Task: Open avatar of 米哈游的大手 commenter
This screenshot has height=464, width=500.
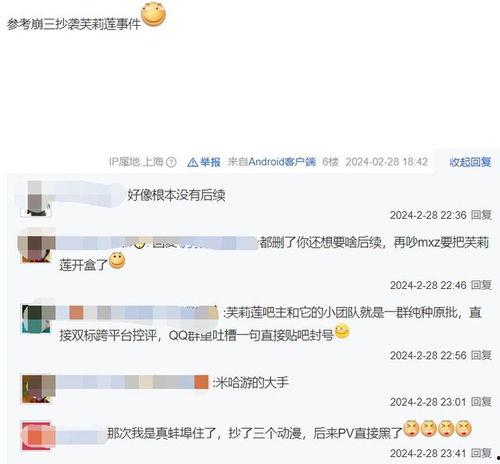Action: pos(36,389)
